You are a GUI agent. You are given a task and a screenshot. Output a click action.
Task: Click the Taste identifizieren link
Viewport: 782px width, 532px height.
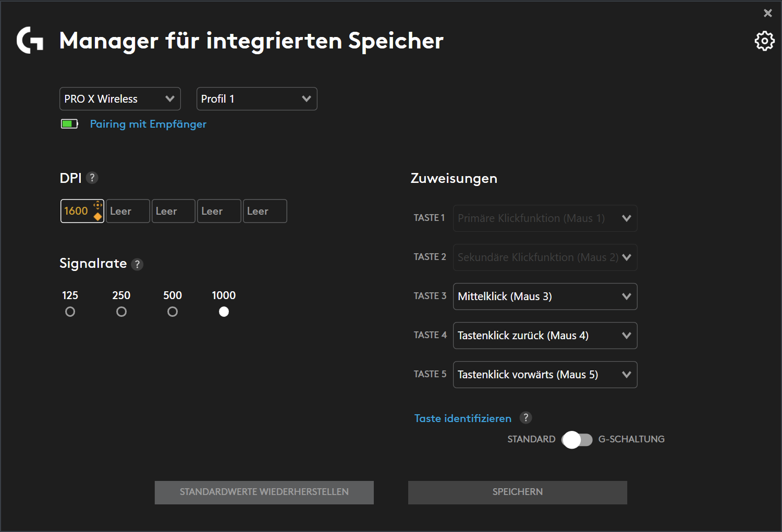coord(462,418)
